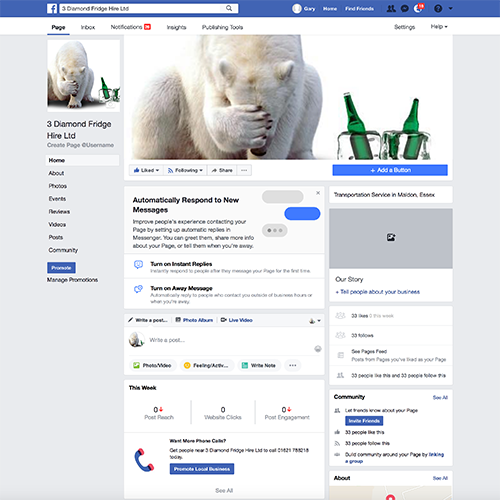
Task: Open Manage Promotions link
Action: point(72,280)
